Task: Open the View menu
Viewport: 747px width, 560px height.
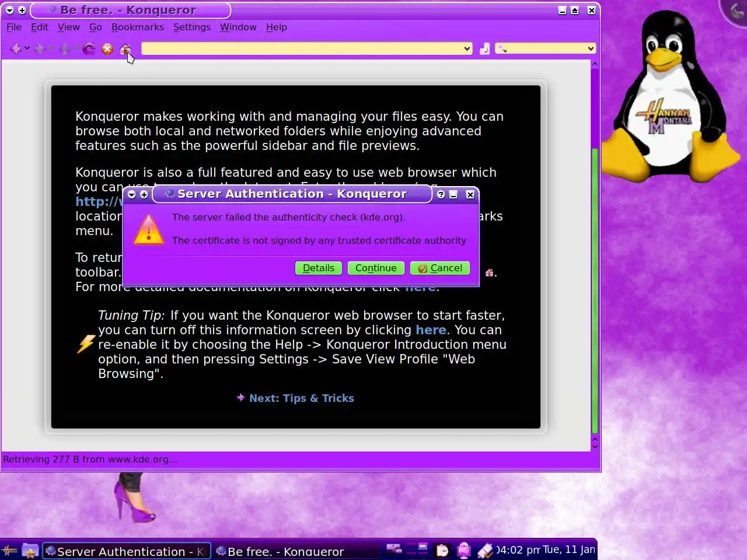Action: [x=68, y=27]
